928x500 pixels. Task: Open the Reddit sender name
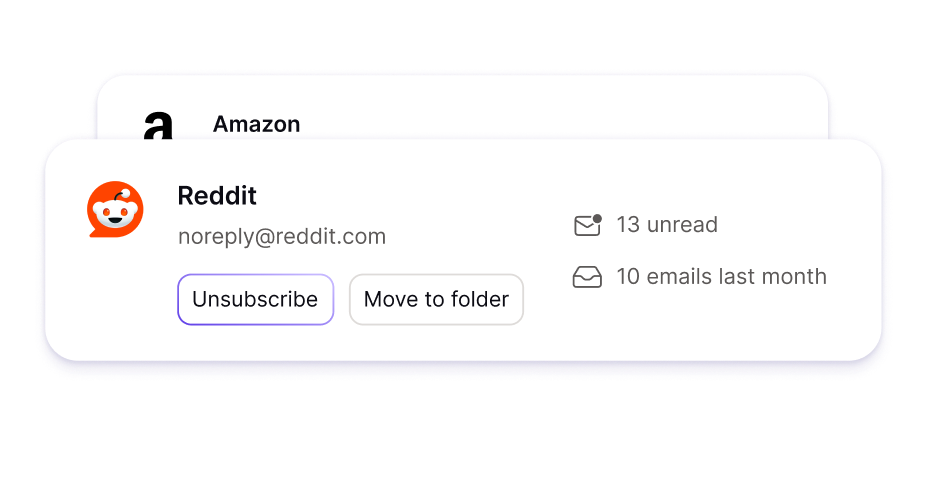point(217,196)
